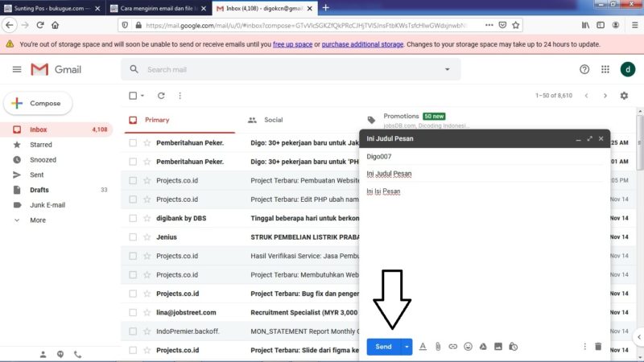
Task: Star the lina@jobstreet.com email
Action: tap(147, 313)
